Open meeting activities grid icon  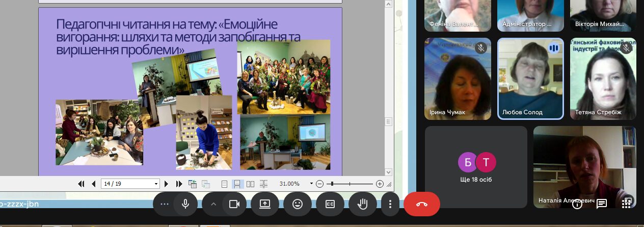point(627,204)
